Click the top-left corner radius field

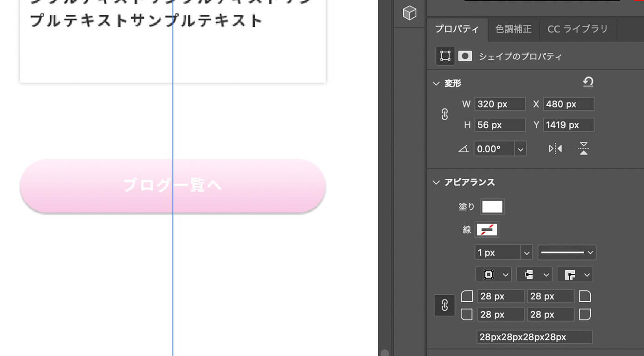click(x=501, y=296)
